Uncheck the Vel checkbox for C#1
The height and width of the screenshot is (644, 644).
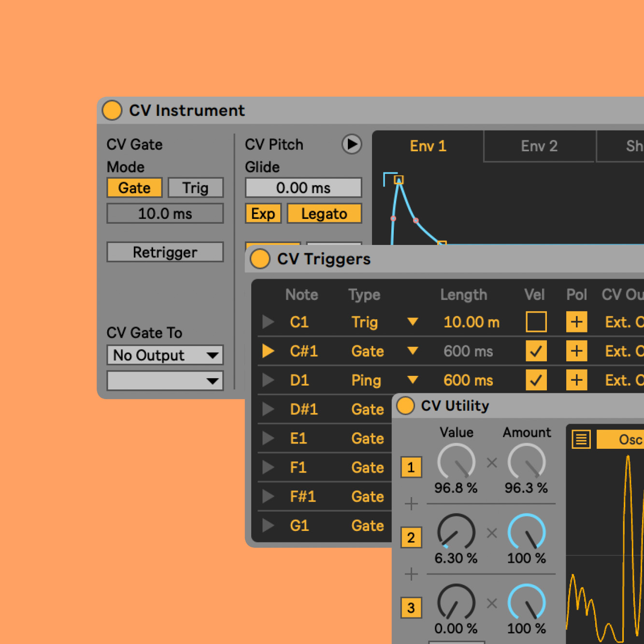tap(536, 351)
